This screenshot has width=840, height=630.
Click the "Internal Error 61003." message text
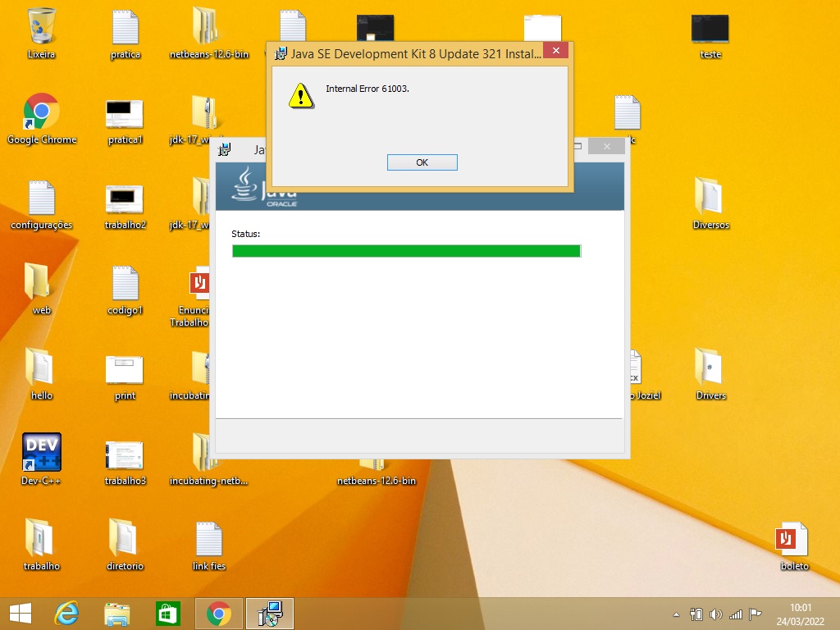(367, 89)
